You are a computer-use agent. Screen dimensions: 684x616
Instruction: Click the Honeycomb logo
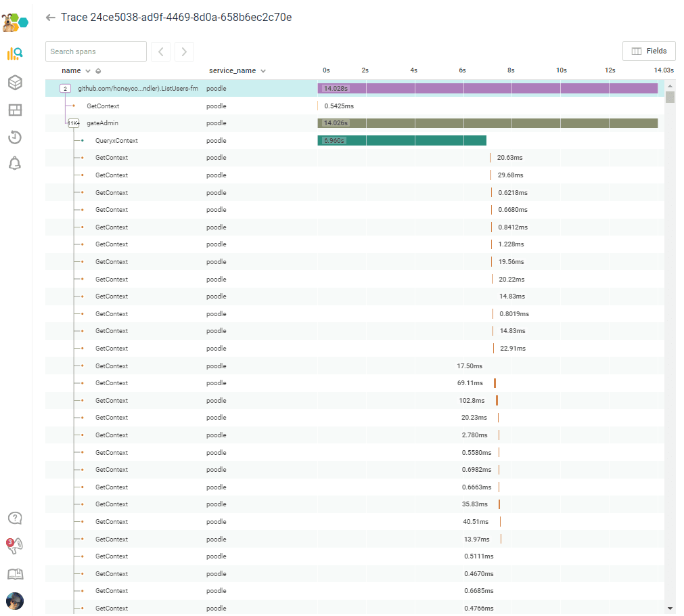coord(15,21)
